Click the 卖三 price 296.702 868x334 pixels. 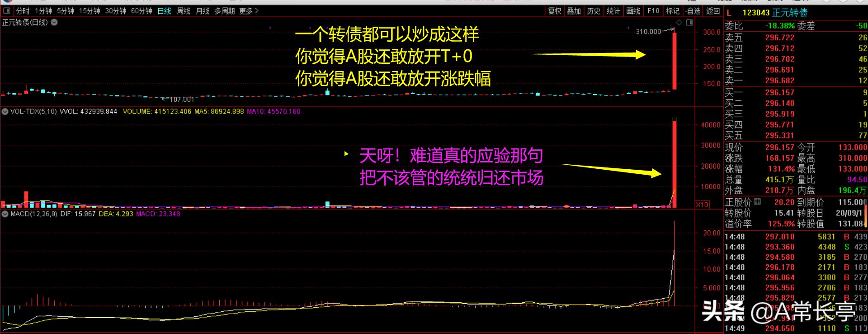779,59
